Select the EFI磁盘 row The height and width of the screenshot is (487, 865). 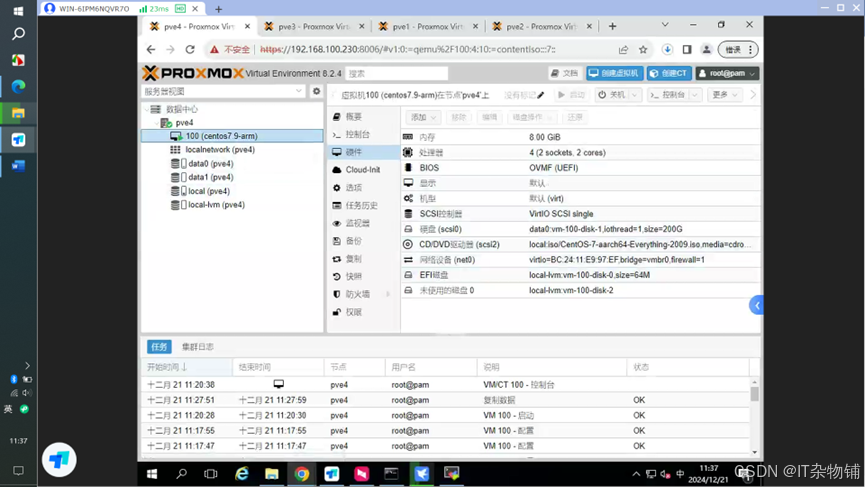(x=580, y=275)
